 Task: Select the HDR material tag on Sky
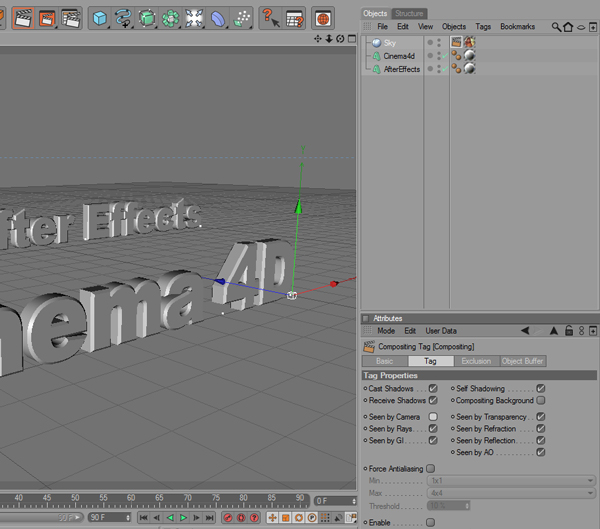[x=470, y=42]
